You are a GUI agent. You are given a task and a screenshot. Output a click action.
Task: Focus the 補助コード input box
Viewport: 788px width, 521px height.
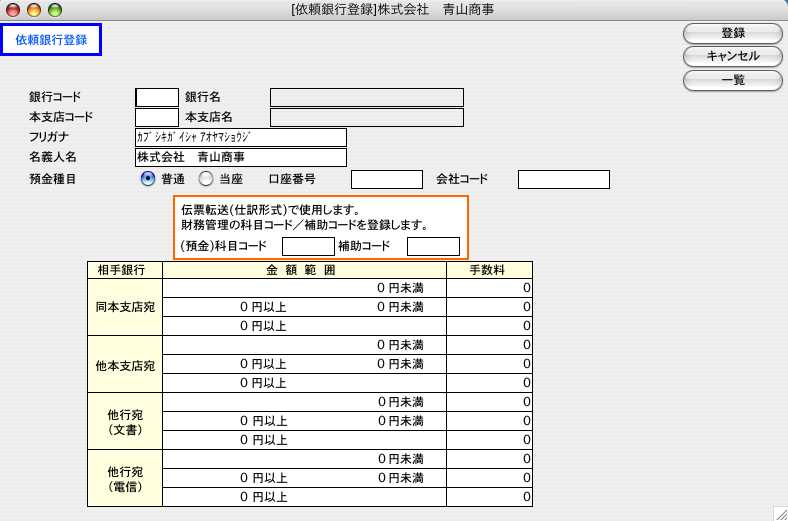tap(433, 246)
